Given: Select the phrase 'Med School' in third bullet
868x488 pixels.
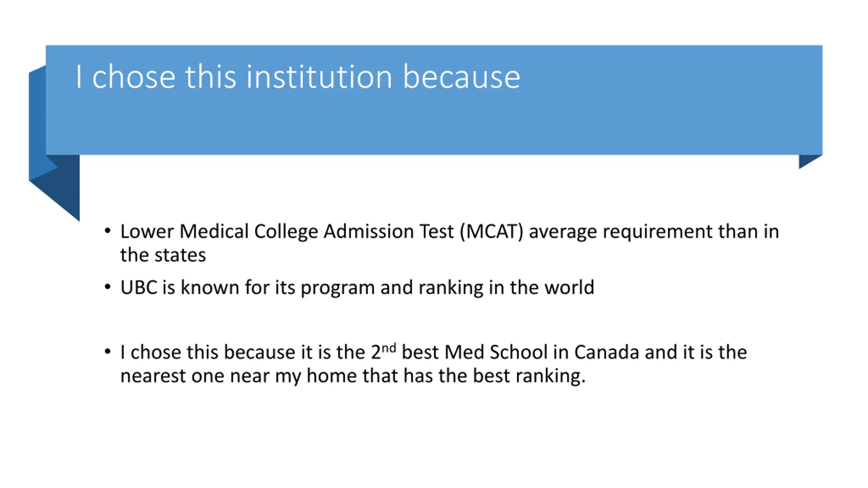Looking at the screenshot, I should (x=496, y=352).
